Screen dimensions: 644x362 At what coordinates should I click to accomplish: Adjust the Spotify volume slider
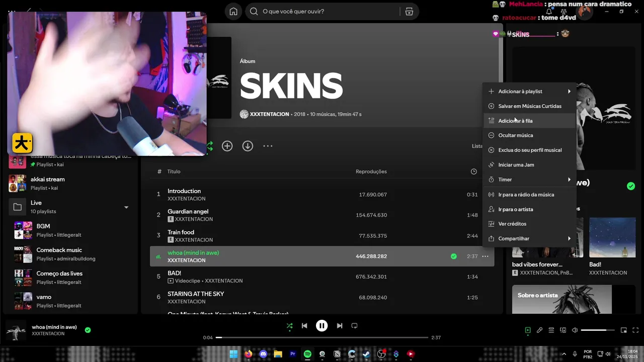click(598, 330)
